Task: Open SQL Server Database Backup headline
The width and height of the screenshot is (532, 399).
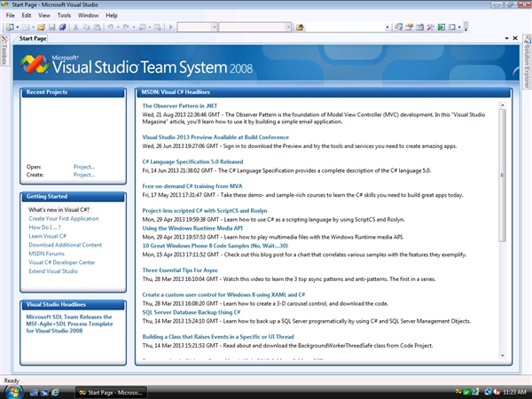Action: [x=192, y=312]
